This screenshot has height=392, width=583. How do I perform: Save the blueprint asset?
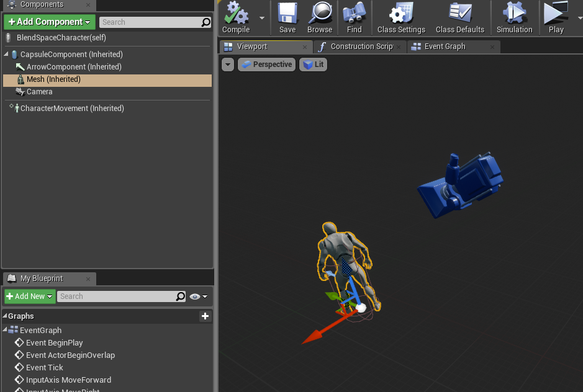click(286, 17)
